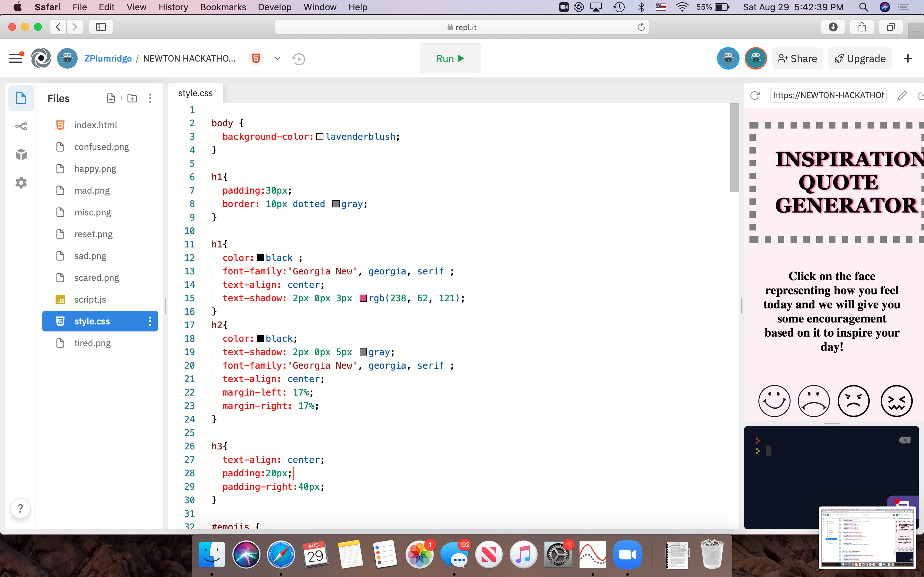
Task: Click the rgb(238, 62, 121) color swatch
Action: [x=363, y=298]
